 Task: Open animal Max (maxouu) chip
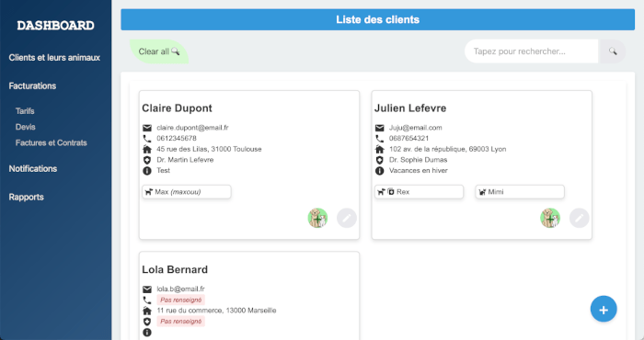187,192
